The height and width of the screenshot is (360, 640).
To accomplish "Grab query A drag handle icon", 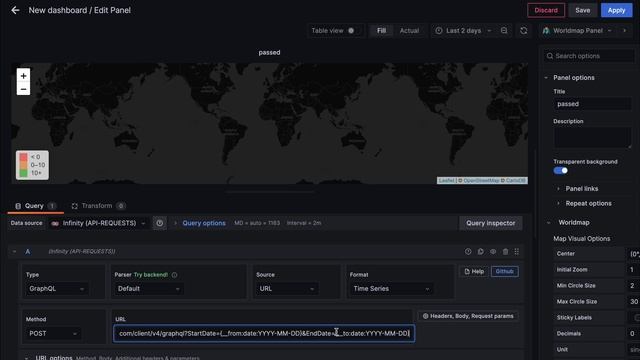I will [517, 251].
